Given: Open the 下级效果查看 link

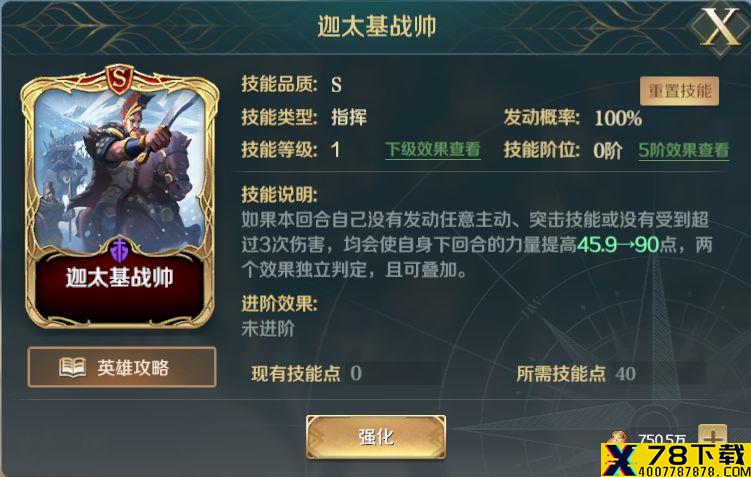Looking at the screenshot, I should pyautogui.click(x=432, y=150).
